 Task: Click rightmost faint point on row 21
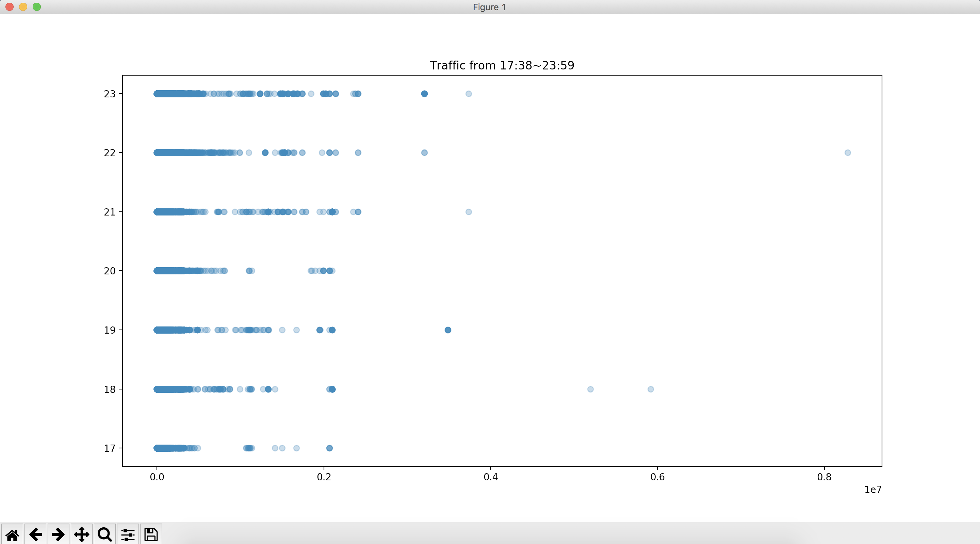pos(468,212)
